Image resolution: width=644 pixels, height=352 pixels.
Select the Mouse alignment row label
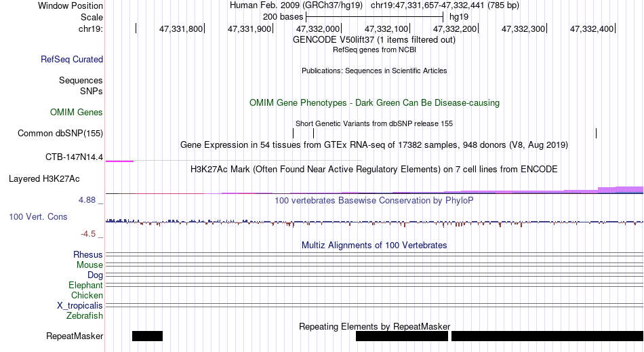coord(89,265)
